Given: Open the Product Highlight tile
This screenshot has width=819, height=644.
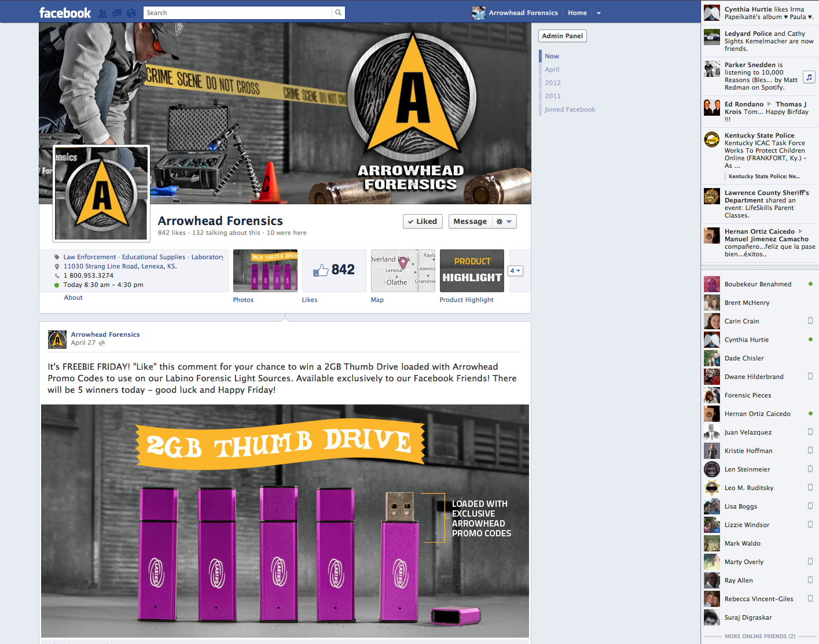Looking at the screenshot, I should click(x=472, y=271).
